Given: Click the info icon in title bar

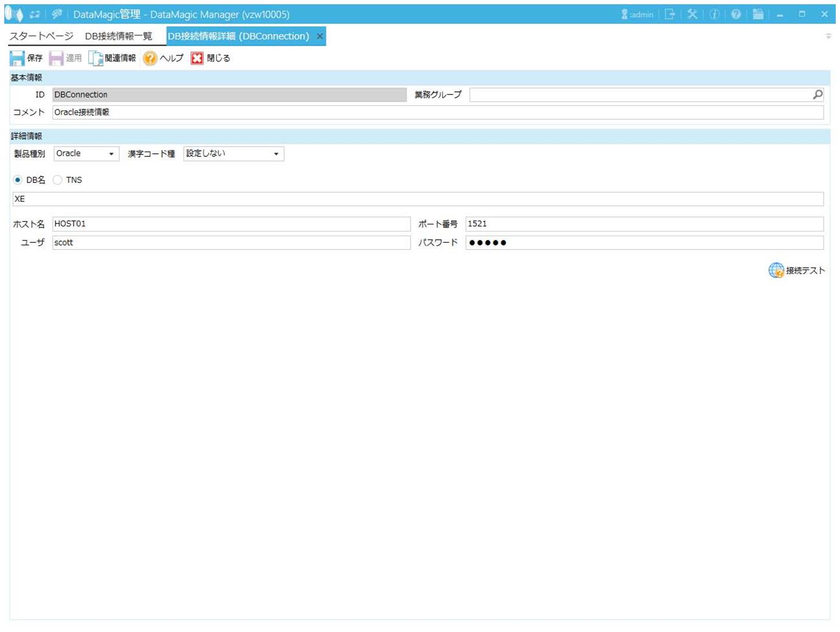Looking at the screenshot, I should point(714,14).
